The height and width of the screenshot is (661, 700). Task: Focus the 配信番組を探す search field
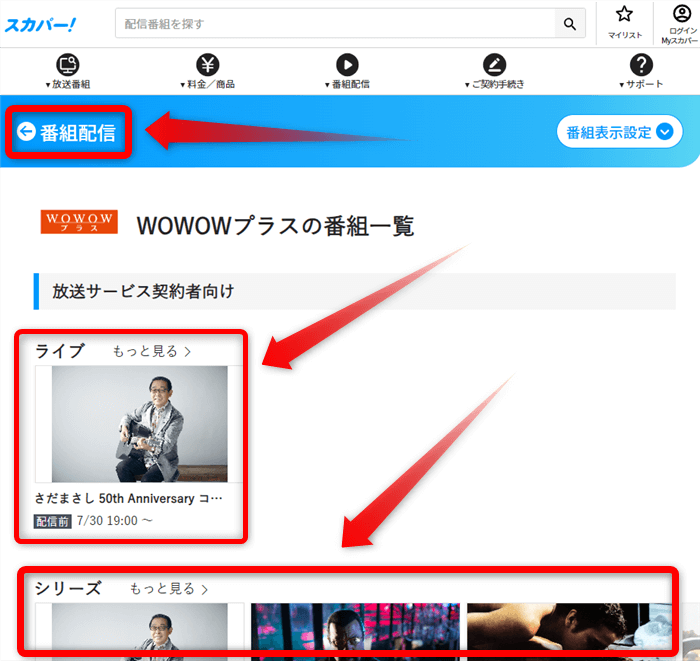click(x=335, y=24)
